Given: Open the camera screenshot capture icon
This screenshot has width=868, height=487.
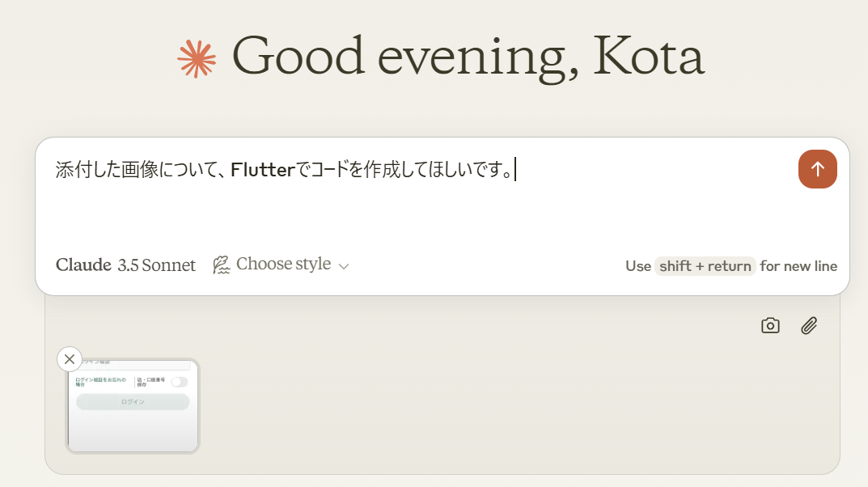Looking at the screenshot, I should [770, 325].
